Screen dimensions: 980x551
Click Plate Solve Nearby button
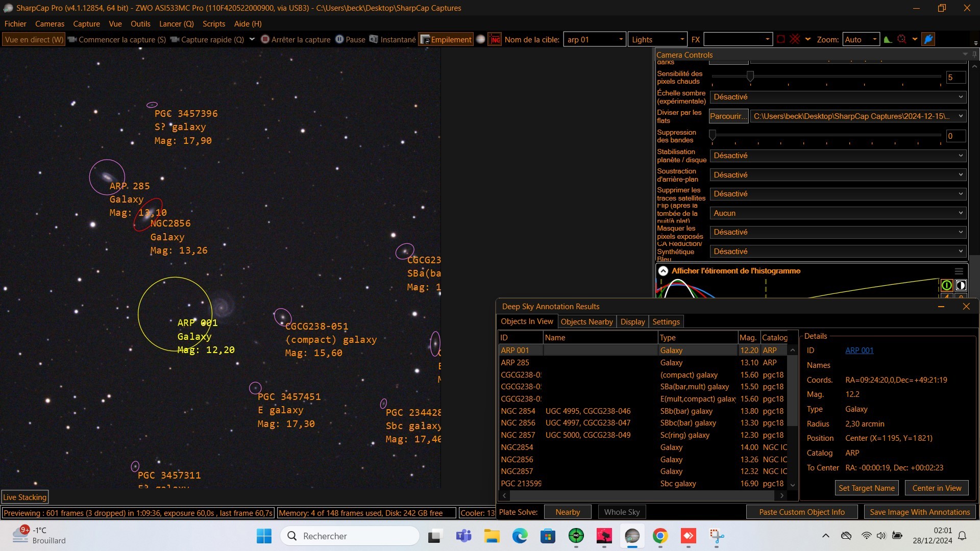click(x=568, y=512)
